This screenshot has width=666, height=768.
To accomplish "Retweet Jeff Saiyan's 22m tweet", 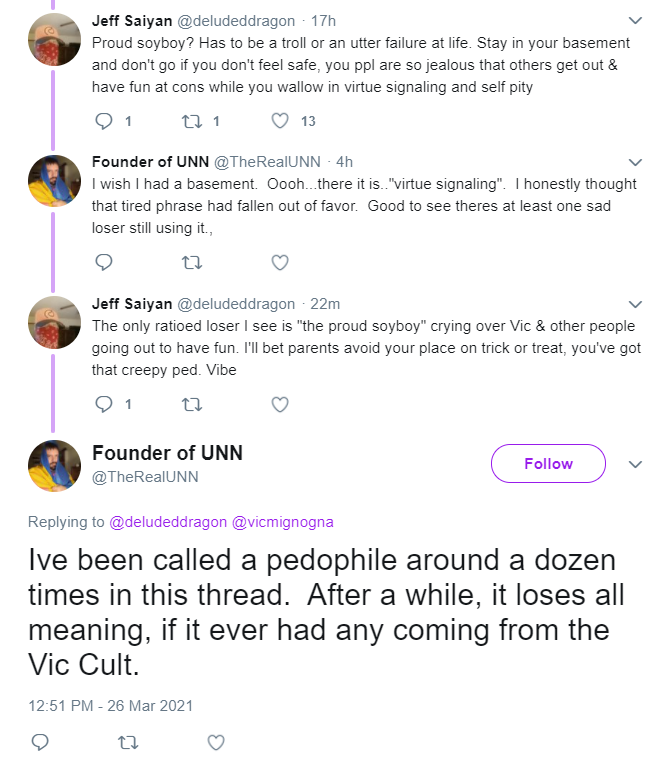I will point(192,405).
